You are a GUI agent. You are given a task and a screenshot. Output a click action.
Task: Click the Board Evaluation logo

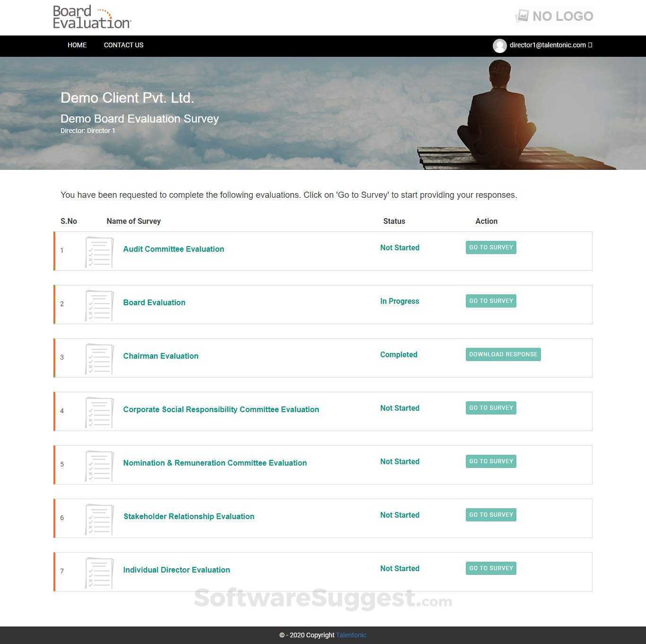pos(92,18)
